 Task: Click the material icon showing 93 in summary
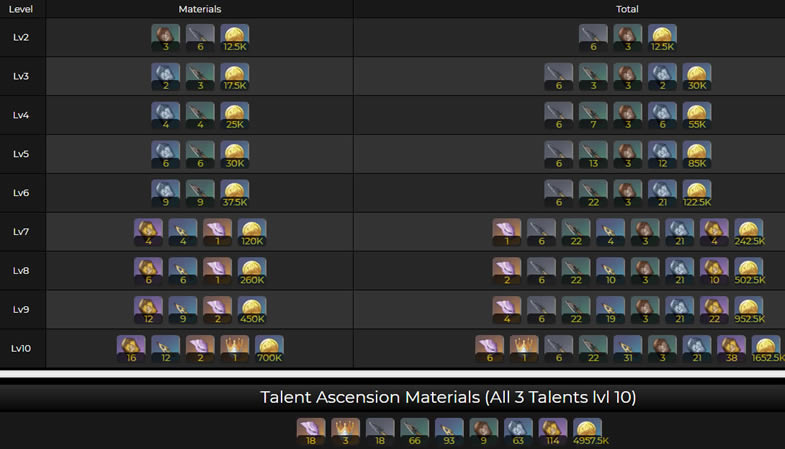tap(449, 433)
